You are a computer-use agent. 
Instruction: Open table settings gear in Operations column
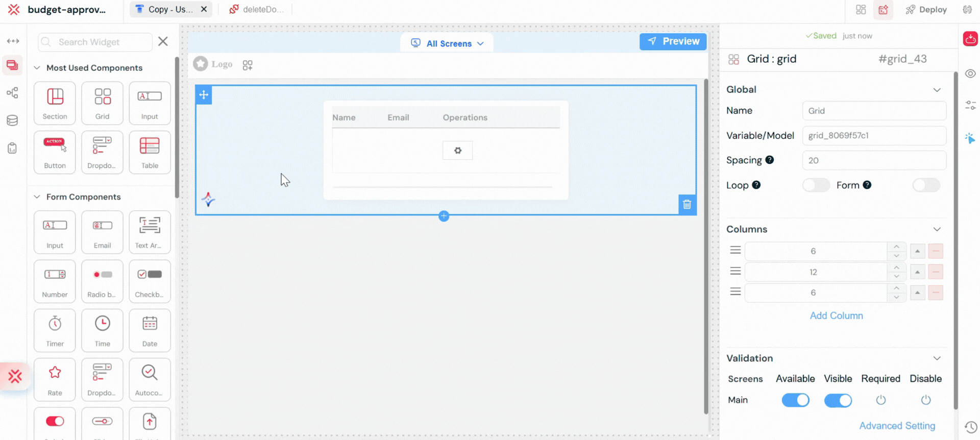[x=457, y=151]
